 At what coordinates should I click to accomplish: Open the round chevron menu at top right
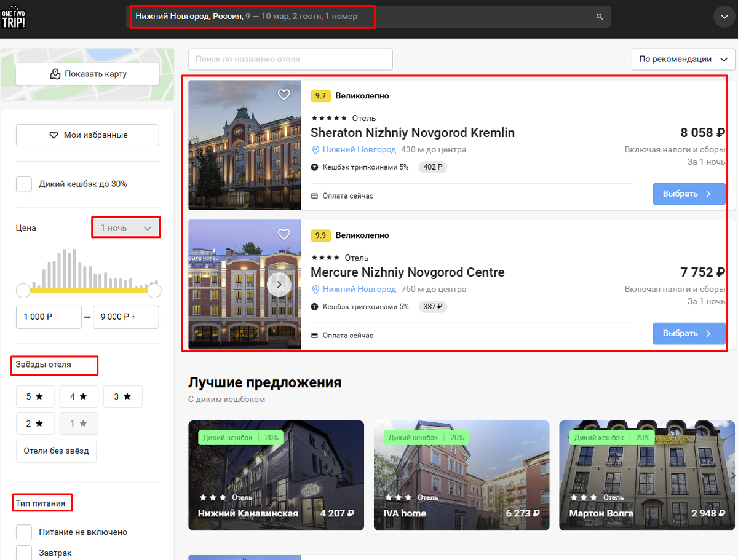tap(724, 17)
